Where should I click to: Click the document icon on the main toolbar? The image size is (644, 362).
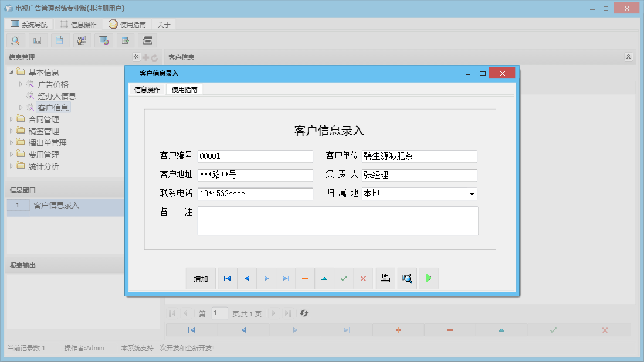[60, 40]
